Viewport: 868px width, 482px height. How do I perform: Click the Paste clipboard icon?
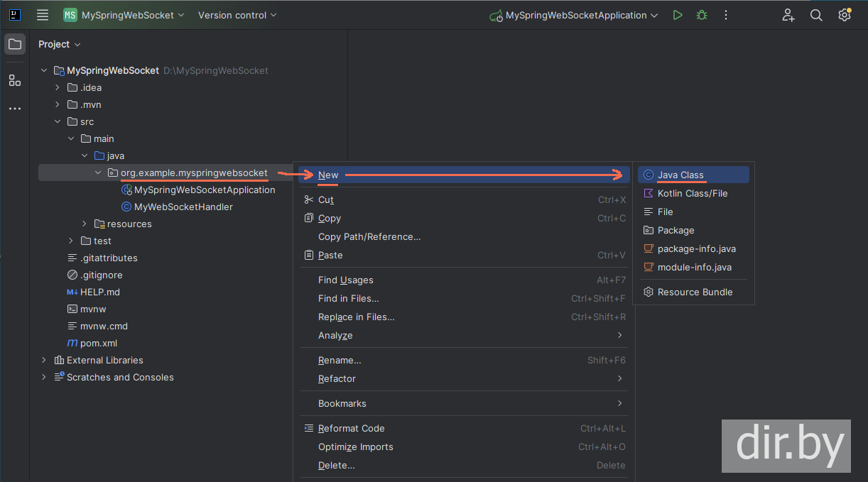pyautogui.click(x=308, y=255)
